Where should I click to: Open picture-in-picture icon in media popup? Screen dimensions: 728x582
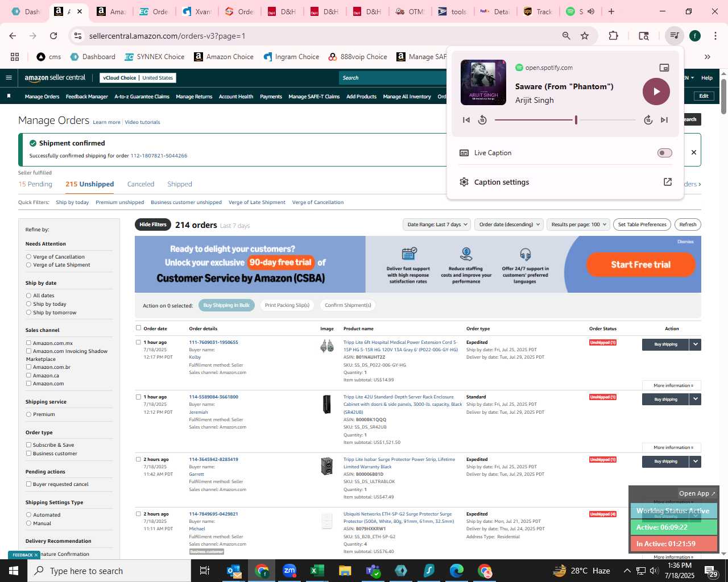coord(664,68)
